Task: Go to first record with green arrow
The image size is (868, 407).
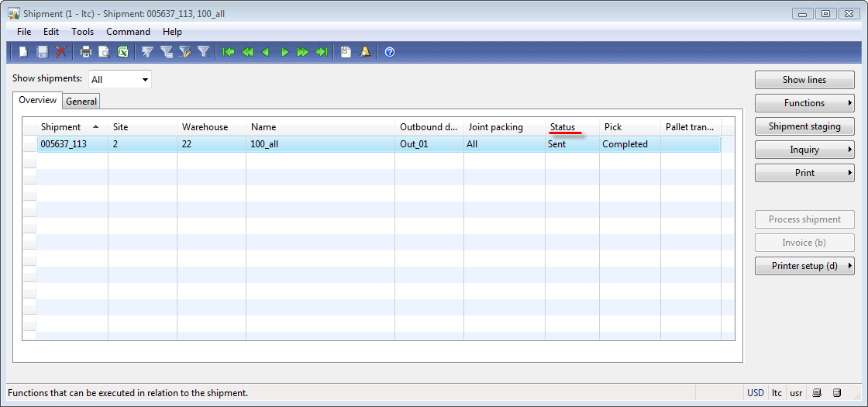Action: (x=228, y=52)
